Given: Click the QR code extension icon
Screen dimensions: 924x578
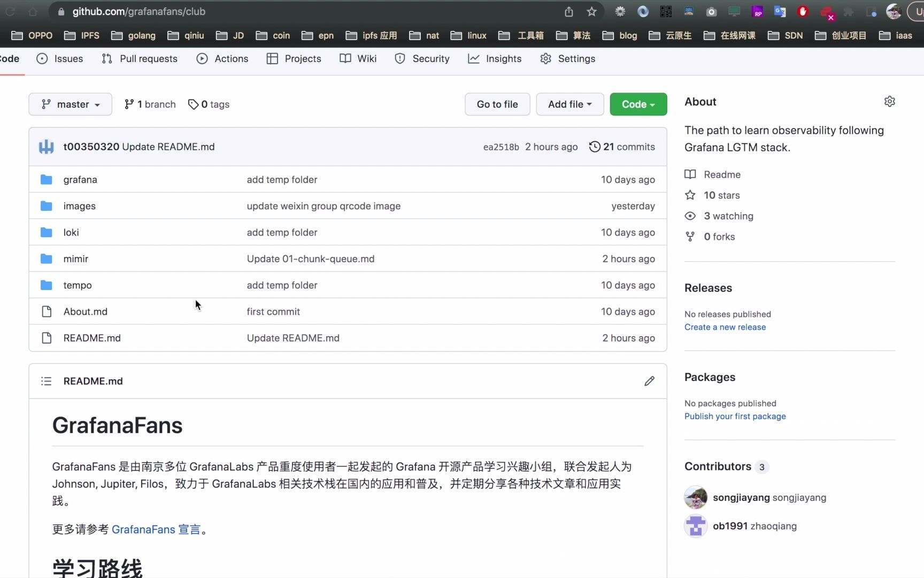Looking at the screenshot, I should click(x=666, y=12).
